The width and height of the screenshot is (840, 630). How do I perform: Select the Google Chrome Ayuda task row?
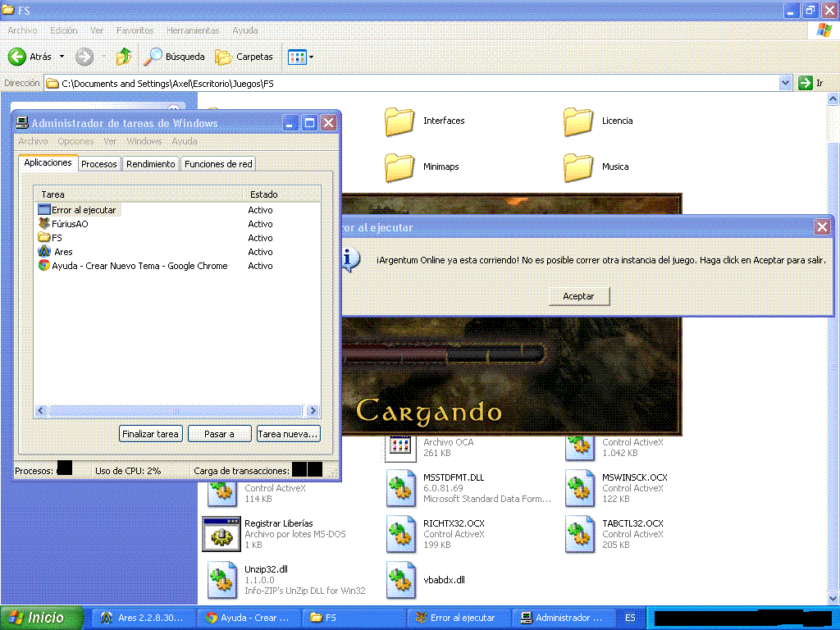click(x=177, y=266)
